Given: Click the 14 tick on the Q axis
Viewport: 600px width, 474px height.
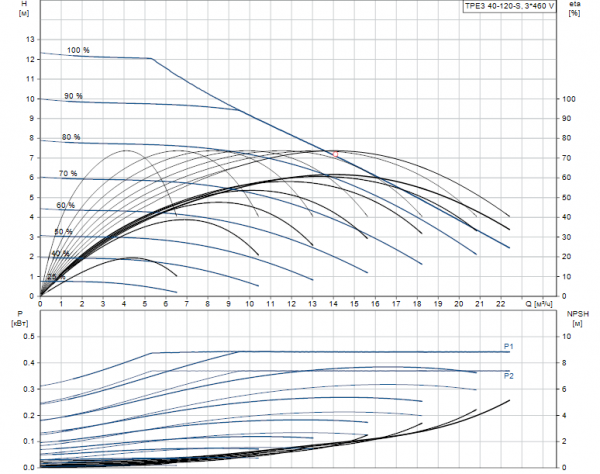Looking at the screenshot, I should (x=333, y=304).
